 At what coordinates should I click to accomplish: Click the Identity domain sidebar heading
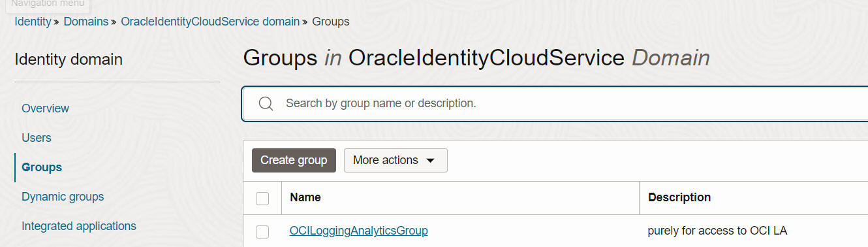pyautogui.click(x=69, y=59)
